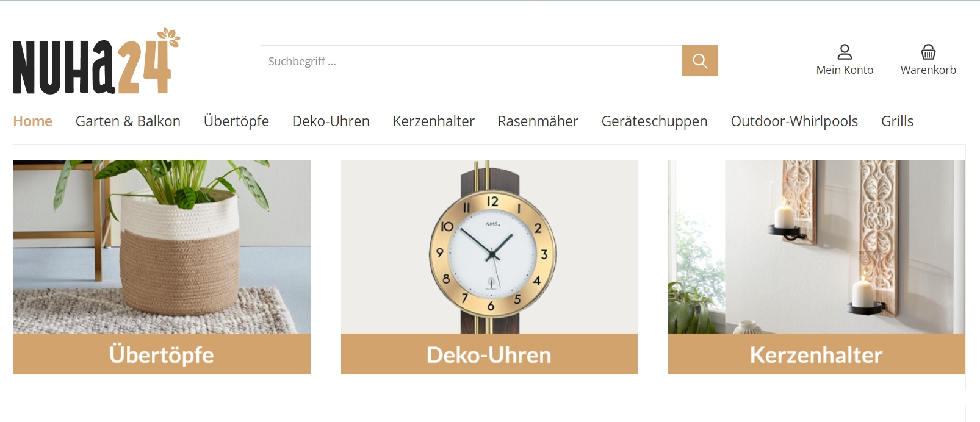The width and height of the screenshot is (980, 422).
Task: Open Deko-Uhren from the navigation bar
Action: [x=331, y=121]
